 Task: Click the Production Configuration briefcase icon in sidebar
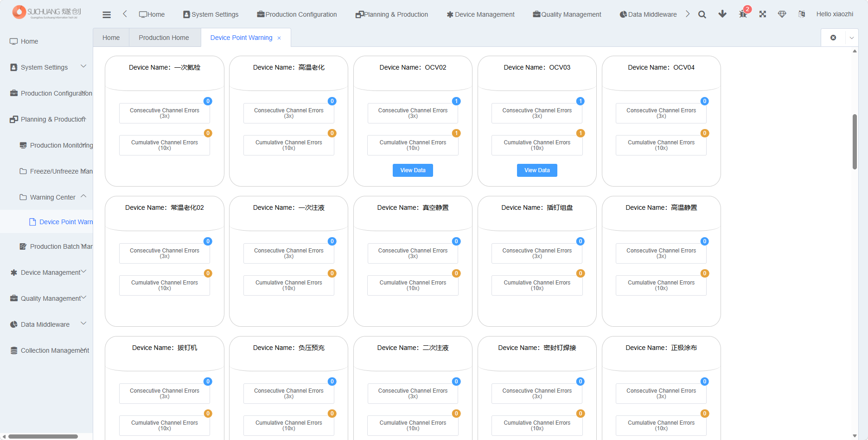(x=14, y=93)
